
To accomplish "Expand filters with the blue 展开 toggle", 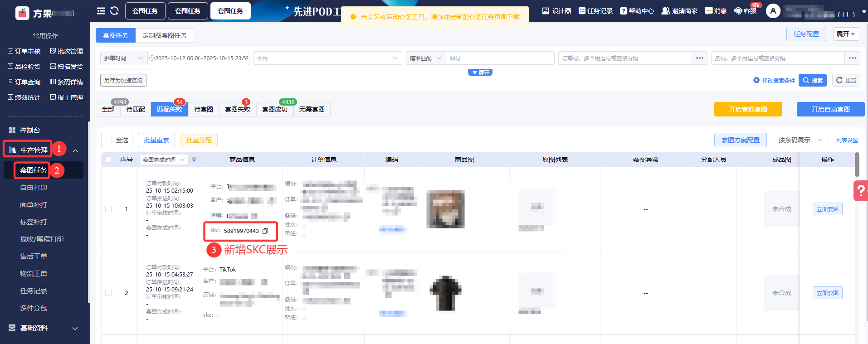I will pyautogui.click(x=480, y=73).
